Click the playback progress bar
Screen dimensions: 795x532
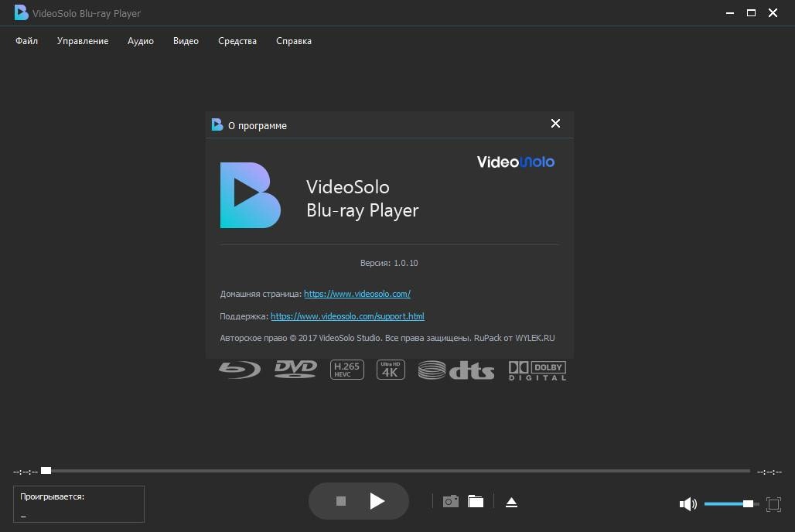coord(395,471)
